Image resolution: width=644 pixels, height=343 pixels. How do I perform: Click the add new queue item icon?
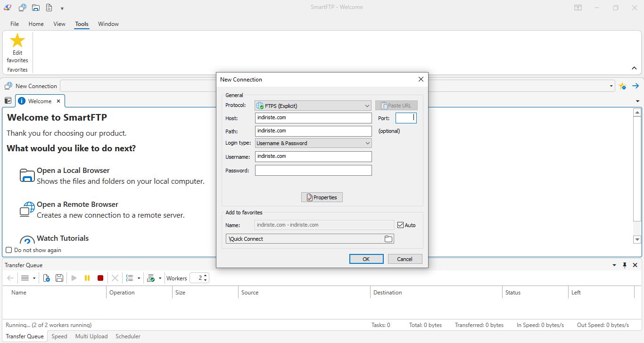point(46,278)
